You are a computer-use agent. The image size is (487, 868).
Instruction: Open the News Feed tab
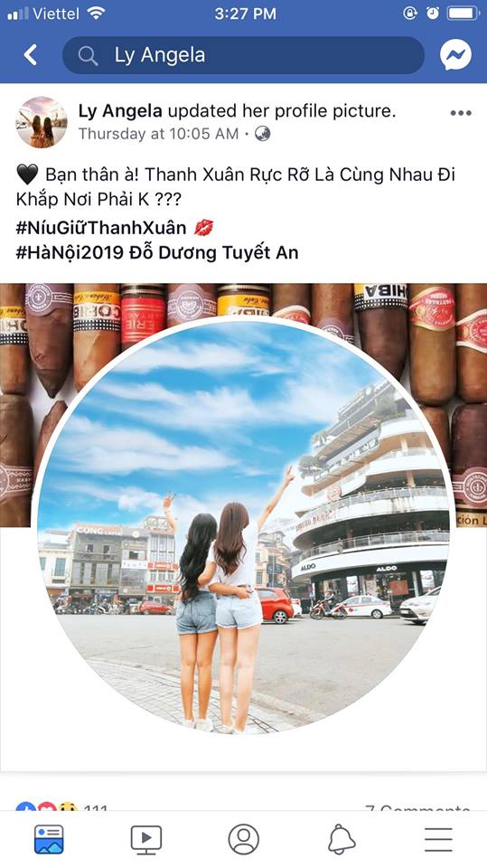click(49, 839)
